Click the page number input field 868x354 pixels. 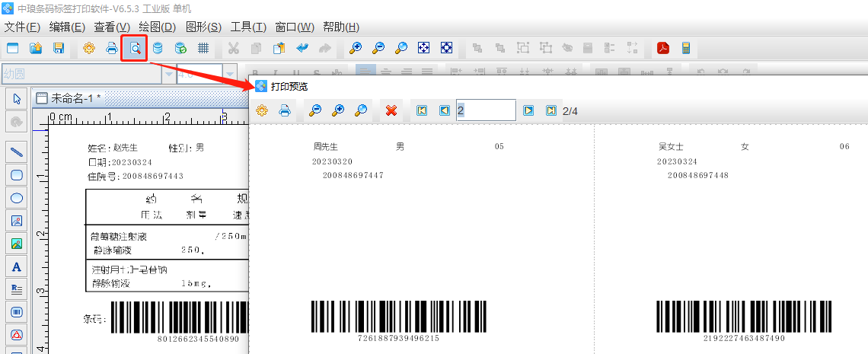(486, 110)
